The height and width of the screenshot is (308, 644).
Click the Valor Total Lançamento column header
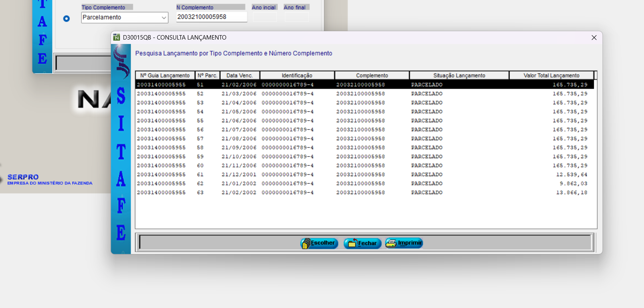(551, 76)
